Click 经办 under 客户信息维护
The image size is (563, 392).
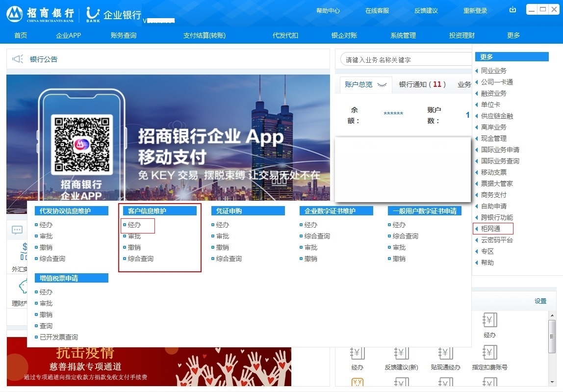point(134,225)
